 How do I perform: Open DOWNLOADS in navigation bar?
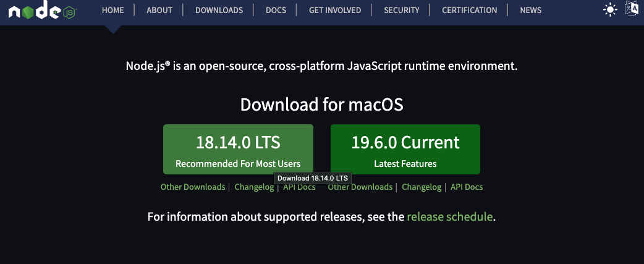[x=219, y=11]
